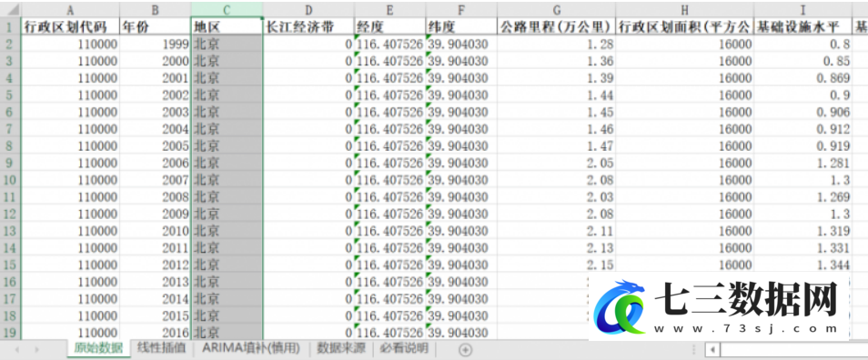Select the year cell 2008
This screenshot has width=868, height=360.
click(155, 197)
